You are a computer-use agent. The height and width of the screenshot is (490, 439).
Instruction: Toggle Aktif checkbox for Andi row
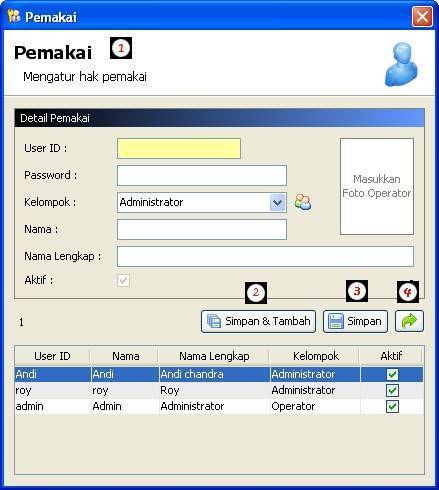click(x=392, y=374)
